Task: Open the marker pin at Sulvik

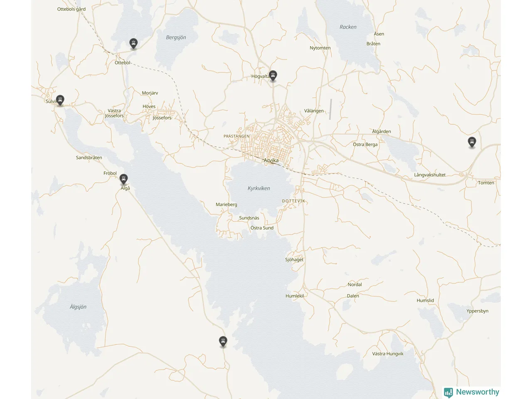Action: tap(60, 100)
